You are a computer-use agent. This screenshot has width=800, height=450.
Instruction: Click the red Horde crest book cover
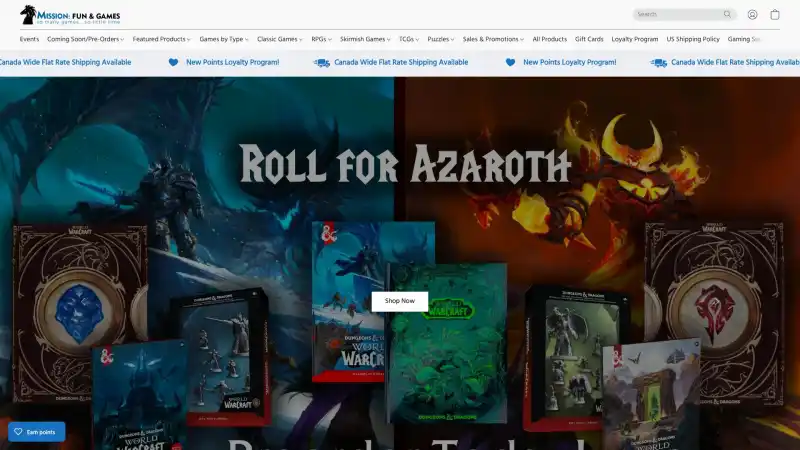tap(714, 312)
